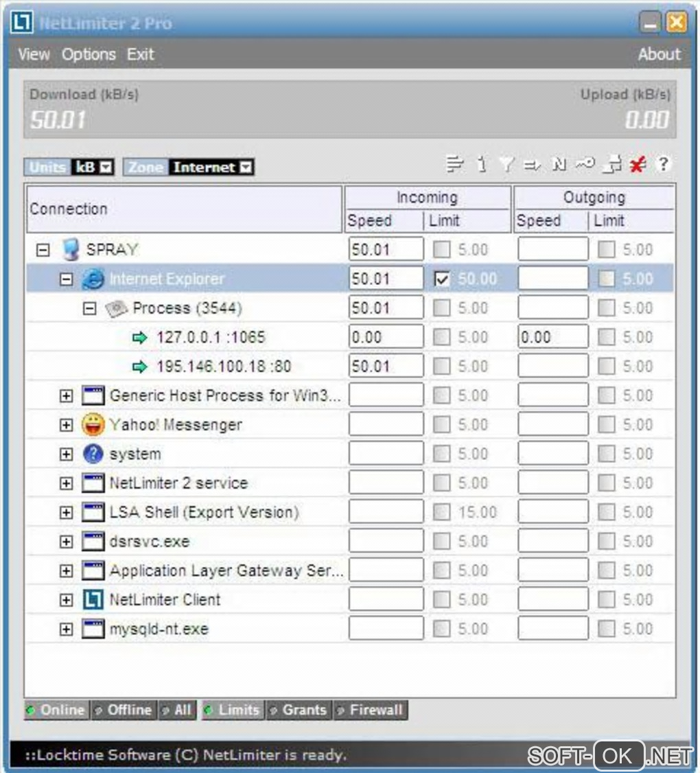Expand the NetLimiter Client node
700x773 pixels.
66,600
